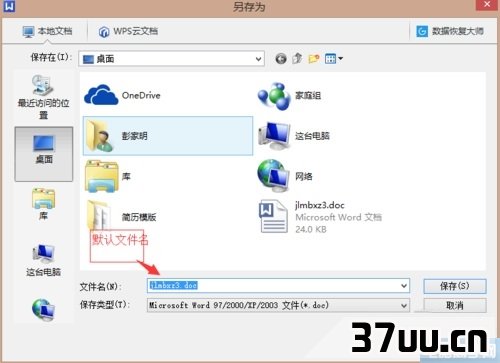Screen dimensions: 500x363
Task: Open the 库 folder in file list
Action: tap(108, 176)
